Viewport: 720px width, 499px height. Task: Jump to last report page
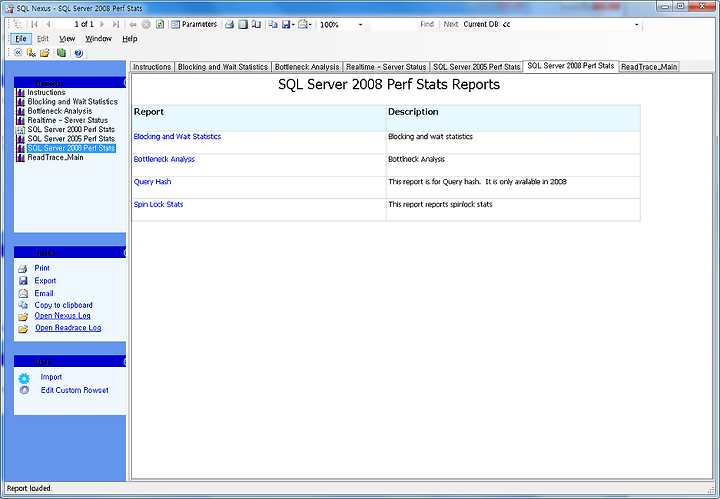tap(116, 24)
